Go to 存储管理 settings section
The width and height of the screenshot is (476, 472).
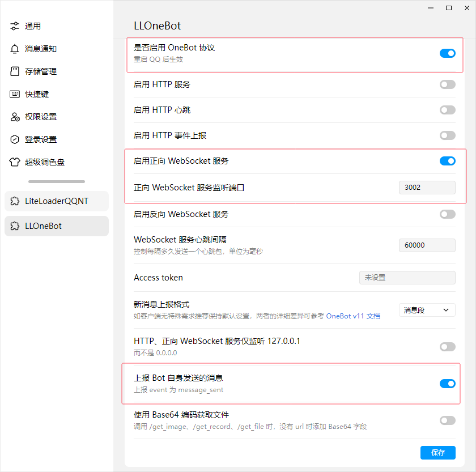pos(57,71)
